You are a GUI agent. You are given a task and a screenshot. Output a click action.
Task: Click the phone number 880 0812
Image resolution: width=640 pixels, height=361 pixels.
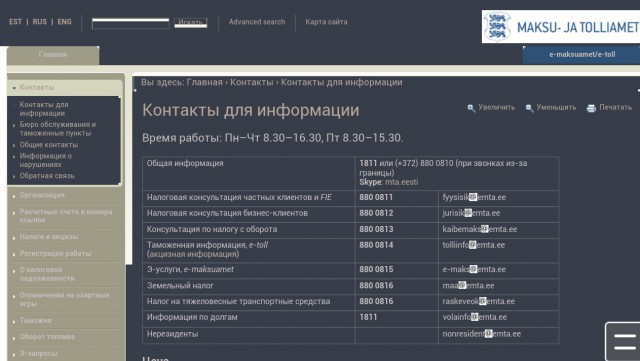click(376, 213)
